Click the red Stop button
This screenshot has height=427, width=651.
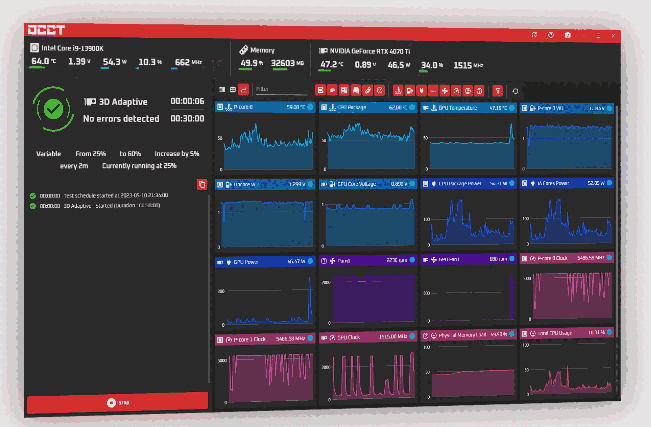coord(117,402)
